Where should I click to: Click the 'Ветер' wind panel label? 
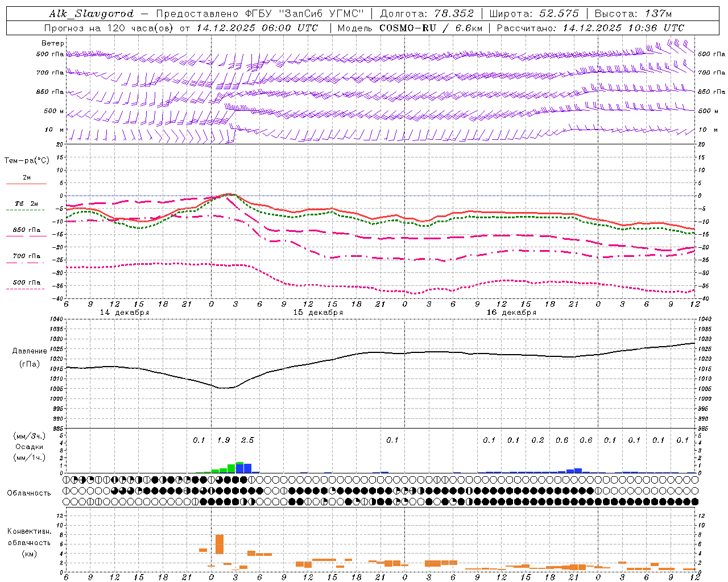53,43
